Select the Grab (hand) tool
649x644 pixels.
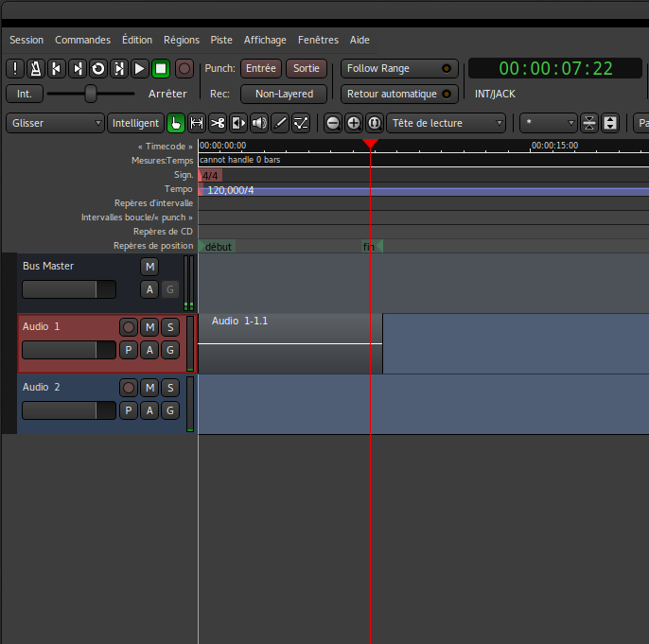point(176,123)
